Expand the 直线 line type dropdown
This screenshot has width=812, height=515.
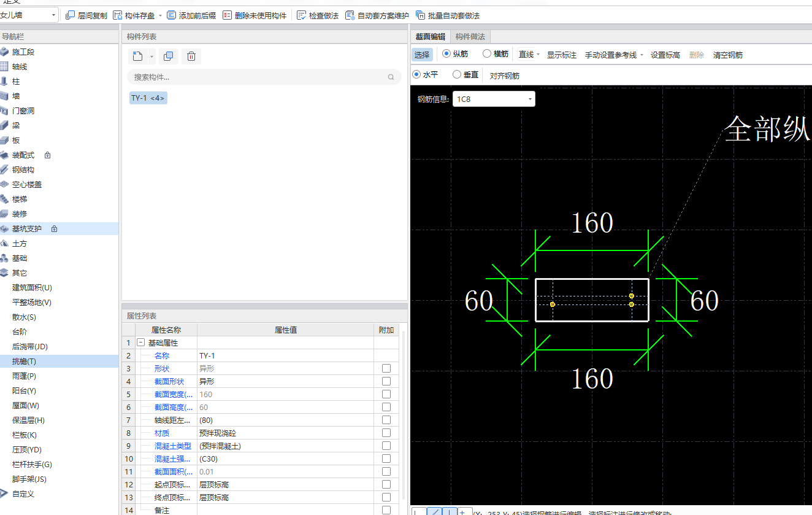click(538, 55)
